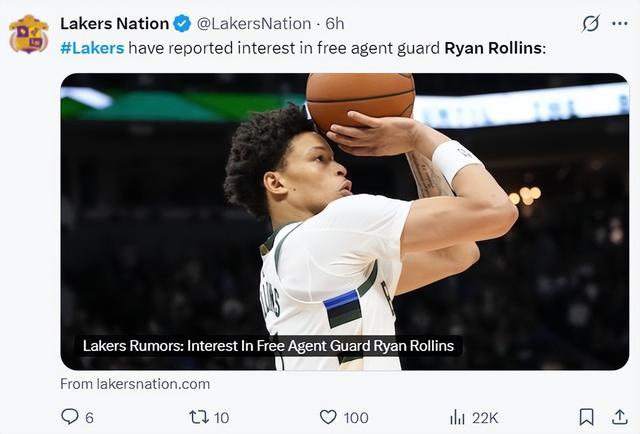Open the three-dot more options menu

coord(621,23)
